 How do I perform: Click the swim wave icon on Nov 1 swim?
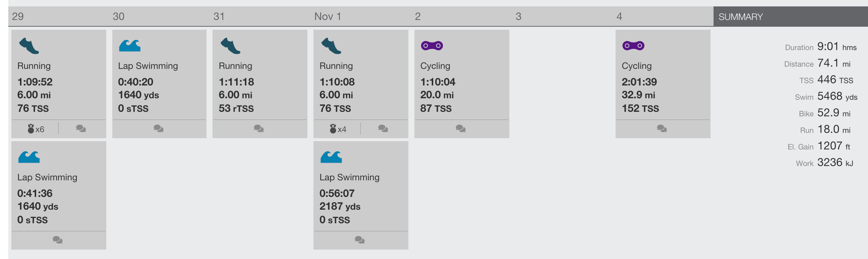coord(331,157)
